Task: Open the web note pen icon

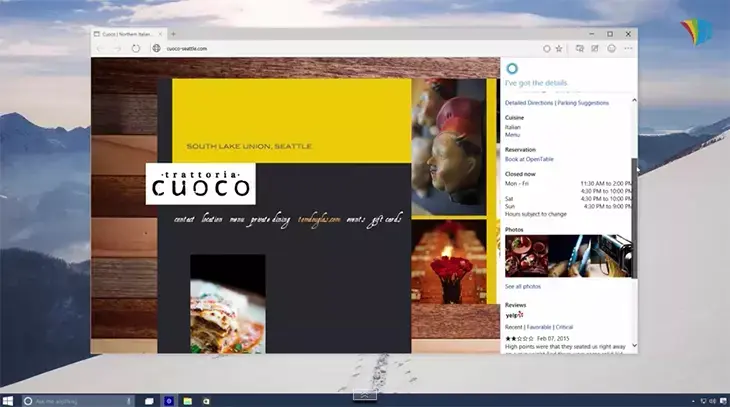Action: 595,48
